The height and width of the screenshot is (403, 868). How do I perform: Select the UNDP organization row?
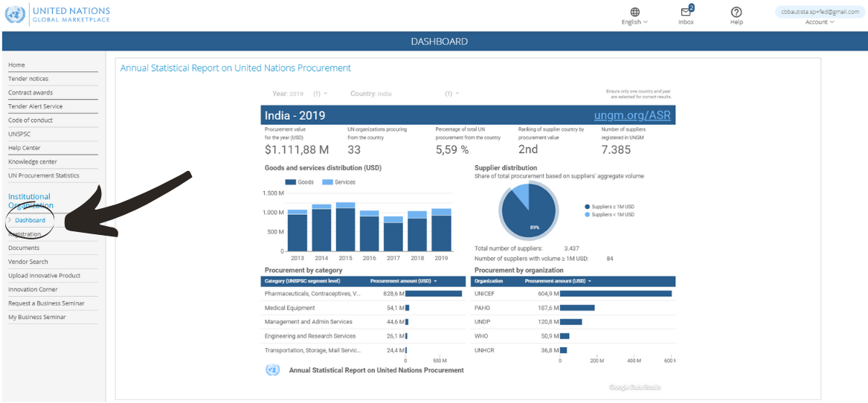(573, 322)
